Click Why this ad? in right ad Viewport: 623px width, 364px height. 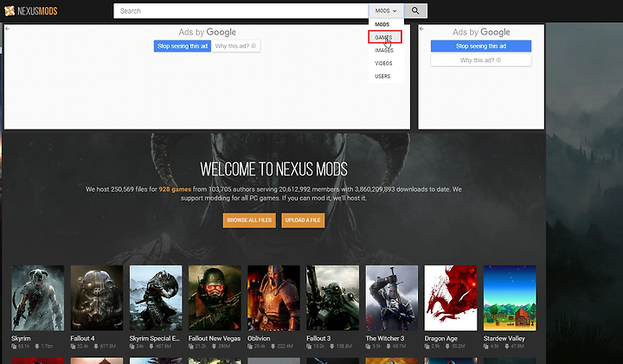coord(481,60)
